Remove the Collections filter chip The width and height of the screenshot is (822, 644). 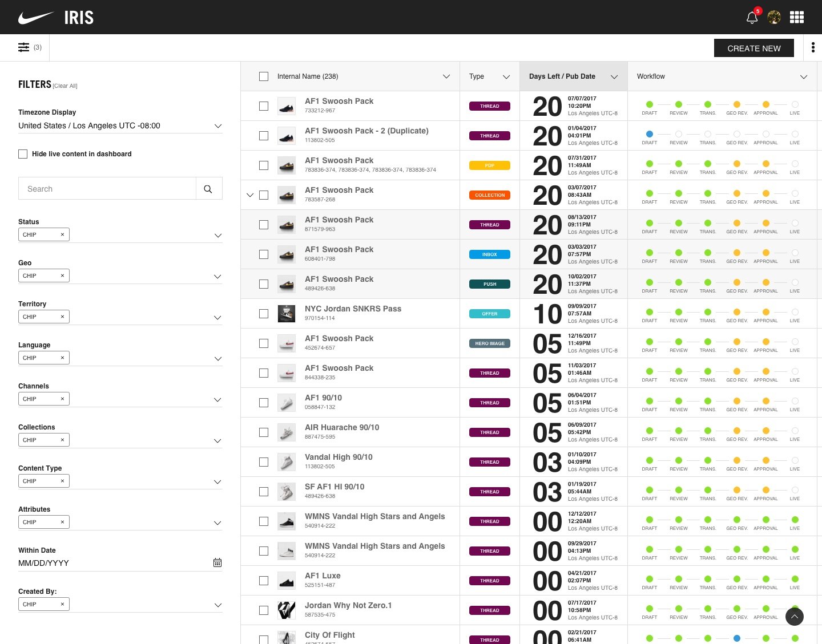62,440
